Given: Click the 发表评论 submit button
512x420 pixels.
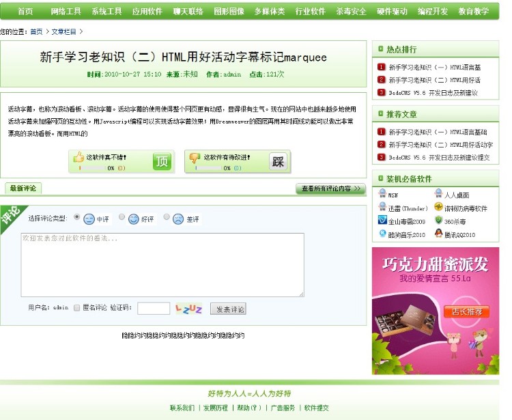Looking at the screenshot, I should pos(228,309).
